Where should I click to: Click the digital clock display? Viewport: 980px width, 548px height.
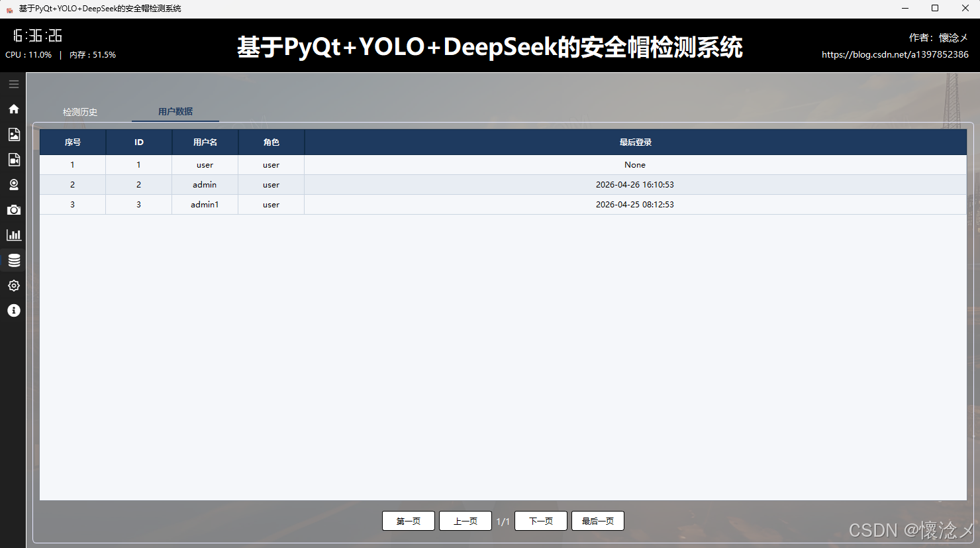(x=38, y=36)
